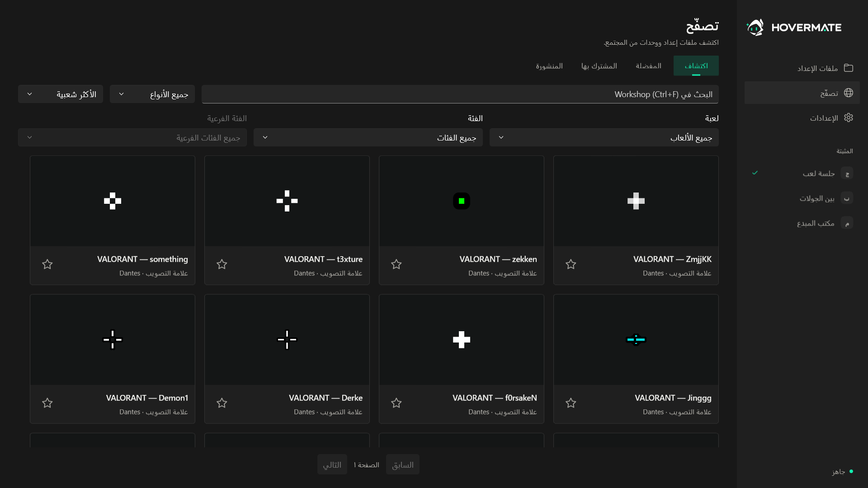Open zekken green dot crosshair preview
The width and height of the screenshot is (868, 488).
pos(462,201)
